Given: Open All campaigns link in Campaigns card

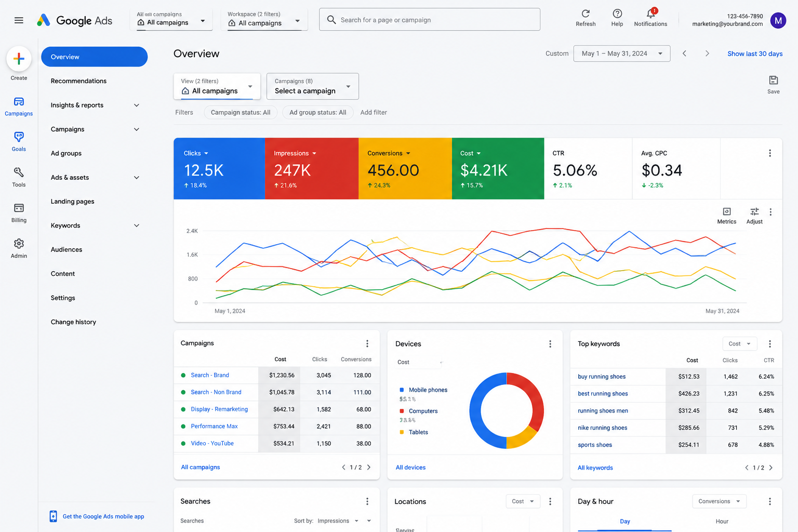Looking at the screenshot, I should click(201, 467).
